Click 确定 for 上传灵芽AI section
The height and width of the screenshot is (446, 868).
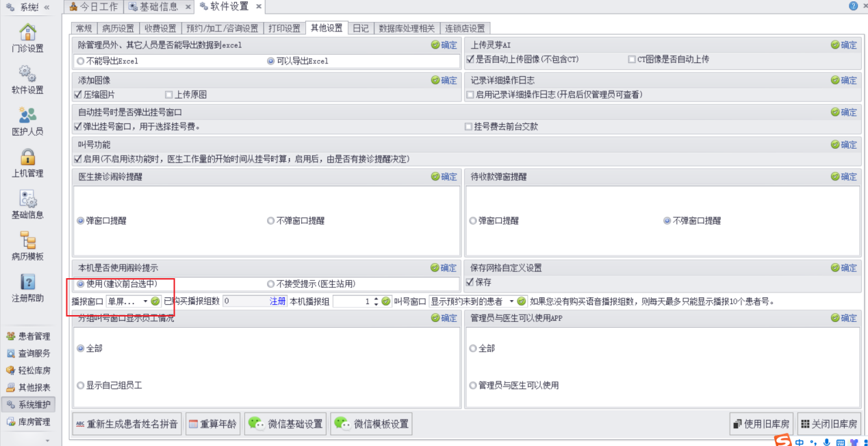tap(844, 45)
